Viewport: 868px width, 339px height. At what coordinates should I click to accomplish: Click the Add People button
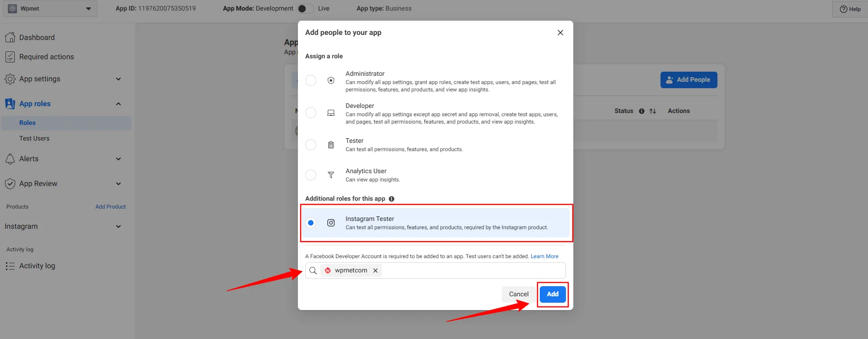[689, 79]
